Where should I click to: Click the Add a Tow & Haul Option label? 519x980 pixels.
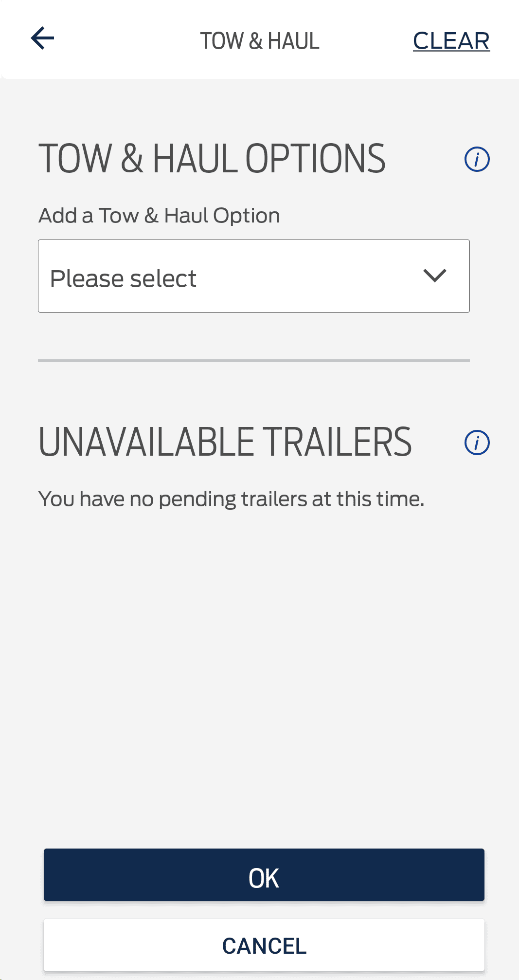(x=159, y=216)
